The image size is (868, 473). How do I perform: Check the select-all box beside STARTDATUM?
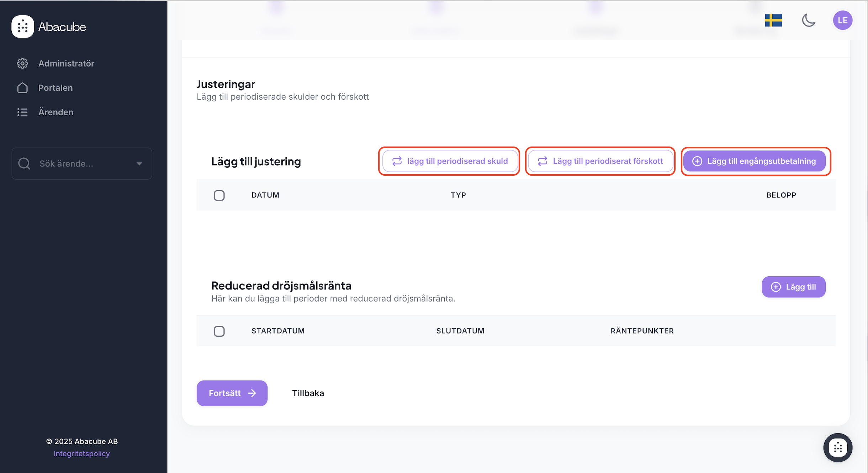(219, 331)
